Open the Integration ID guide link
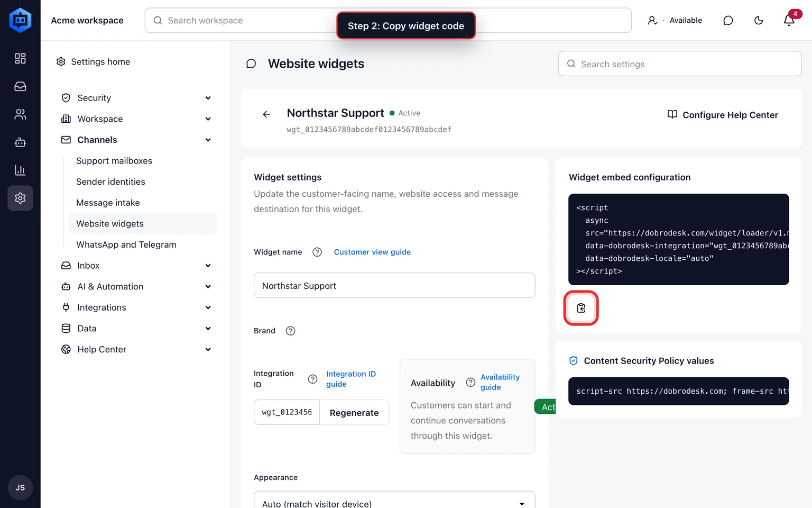 click(x=351, y=379)
